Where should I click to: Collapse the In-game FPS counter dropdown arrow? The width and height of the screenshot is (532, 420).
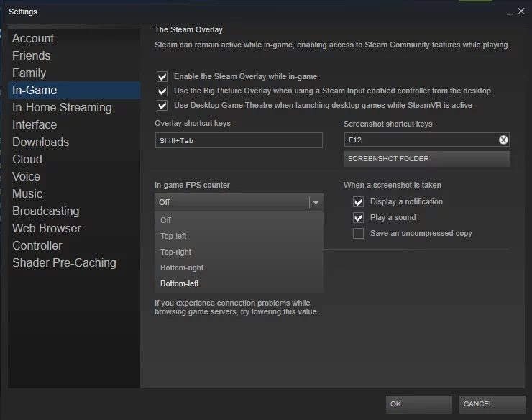click(x=315, y=203)
